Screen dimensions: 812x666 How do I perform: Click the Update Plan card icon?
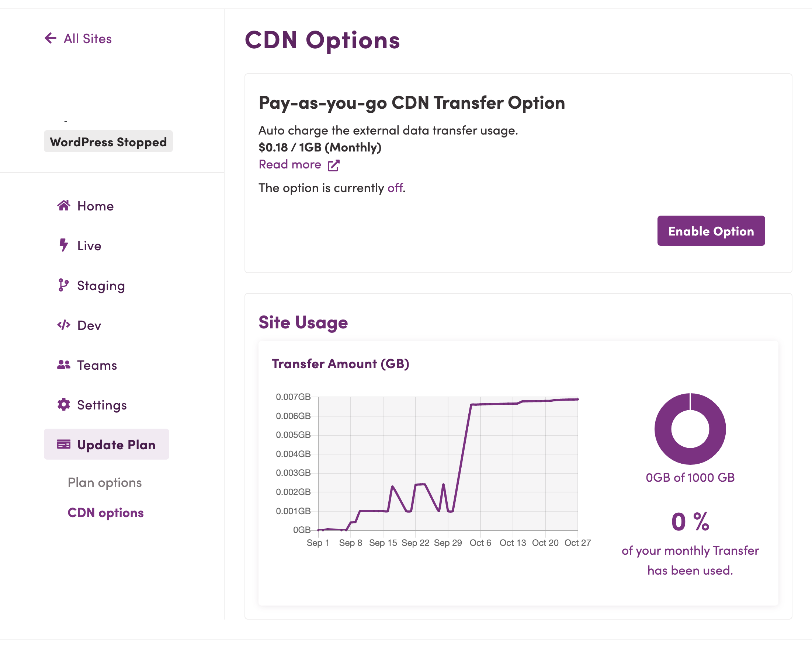pyautogui.click(x=64, y=444)
